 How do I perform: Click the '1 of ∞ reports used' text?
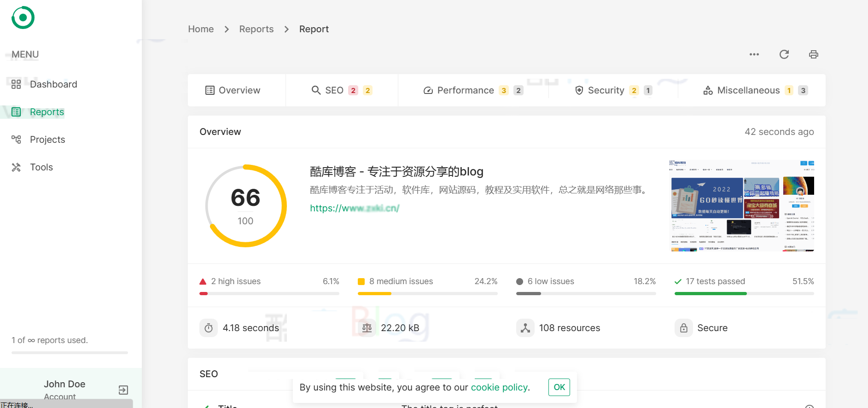pyautogui.click(x=50, y=340)
